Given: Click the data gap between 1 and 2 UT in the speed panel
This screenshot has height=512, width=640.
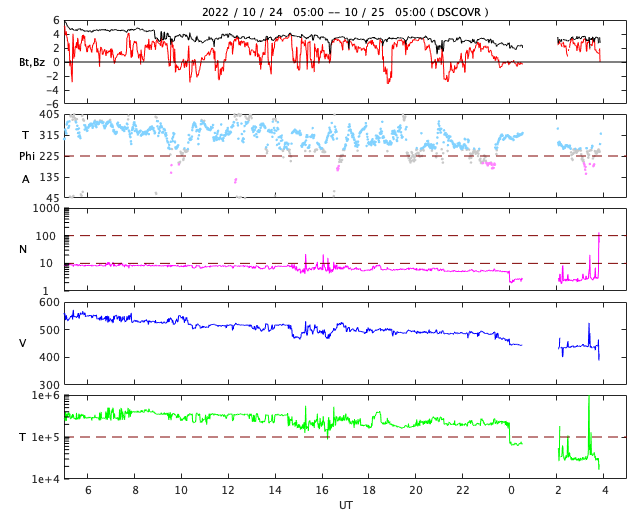Looking at the screenshot, I should click(540, 343).
